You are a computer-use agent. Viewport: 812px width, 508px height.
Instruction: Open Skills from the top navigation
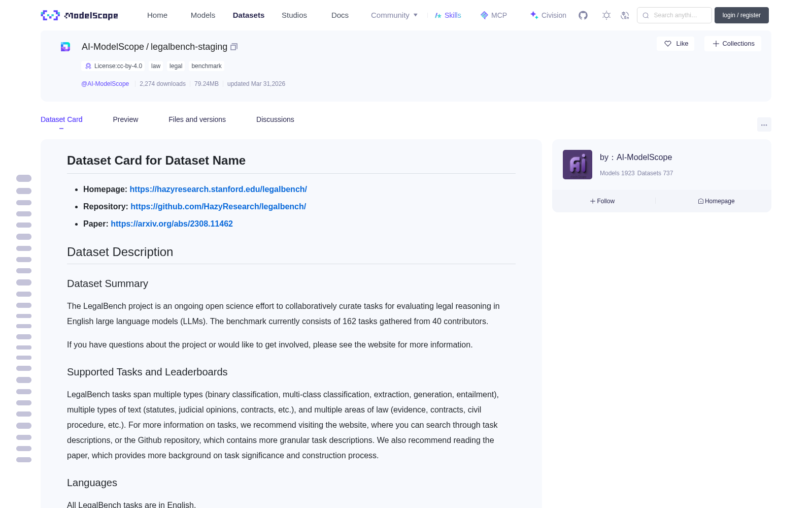pos(448,15)
